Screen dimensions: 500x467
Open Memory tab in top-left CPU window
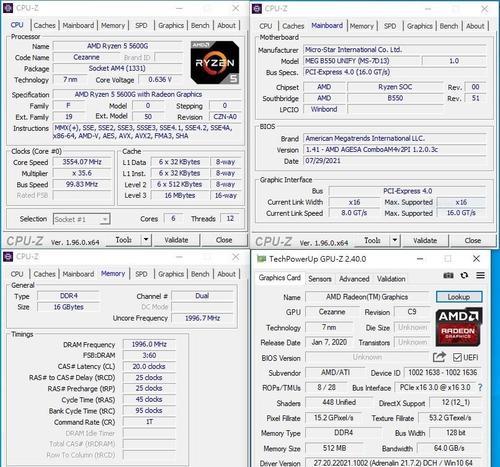(x=113, y=25)
